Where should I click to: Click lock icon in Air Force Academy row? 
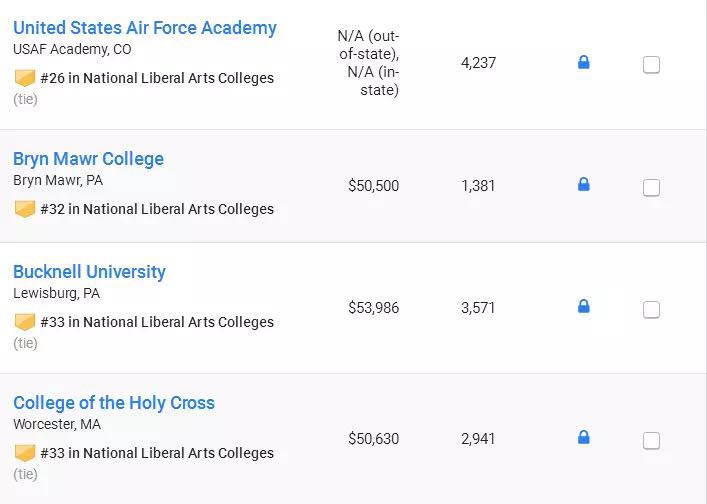pyautogui.click(x=584, y=63)
